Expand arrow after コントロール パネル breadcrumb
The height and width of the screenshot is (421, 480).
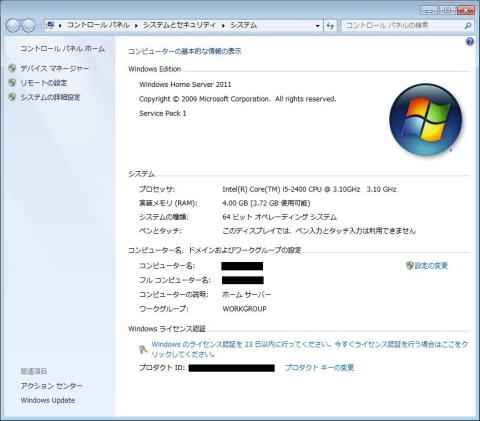[x=136, y=26]
